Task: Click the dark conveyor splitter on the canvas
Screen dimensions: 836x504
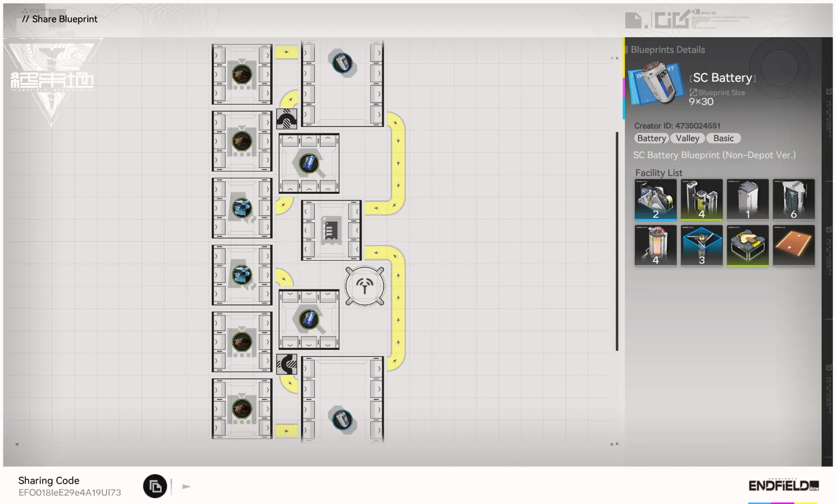Action: [287, 118]
